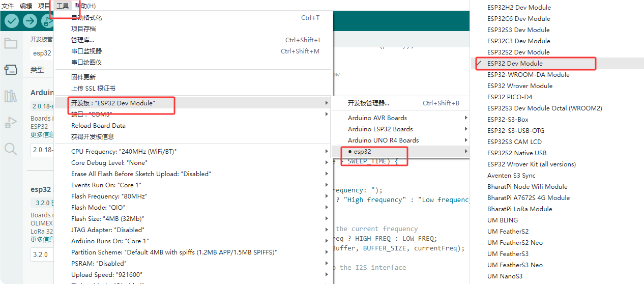Image resolution: width=644 pixels, height=284 pixels.
Task: Select 上传 SSL 根证书 menu entry
Action: 193,88
